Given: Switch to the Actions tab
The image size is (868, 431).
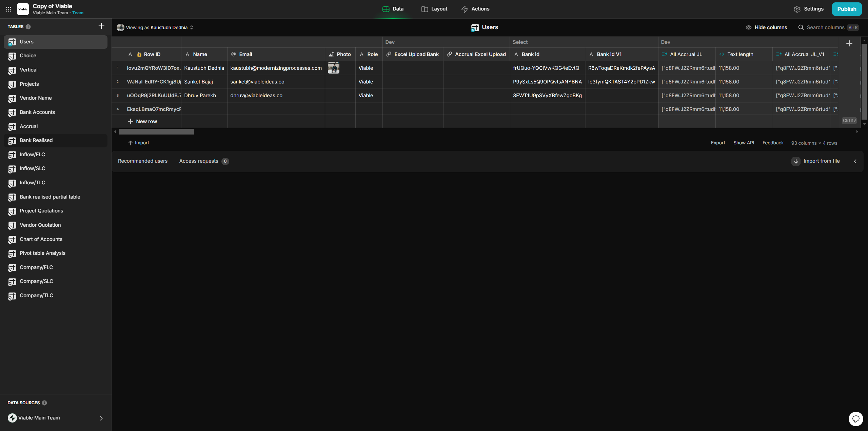Looking at the screenshot, I should [475, 9].
